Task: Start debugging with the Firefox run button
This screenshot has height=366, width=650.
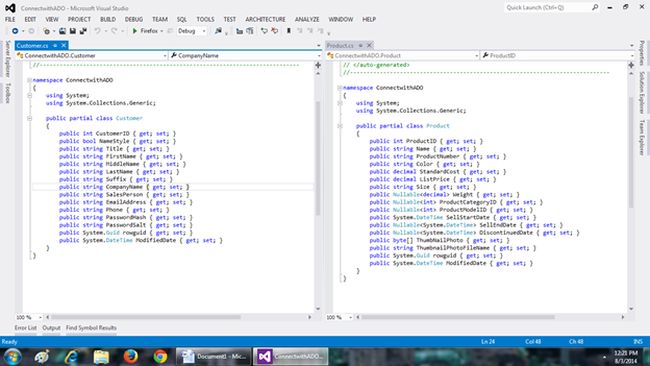Action: [145, 31]
